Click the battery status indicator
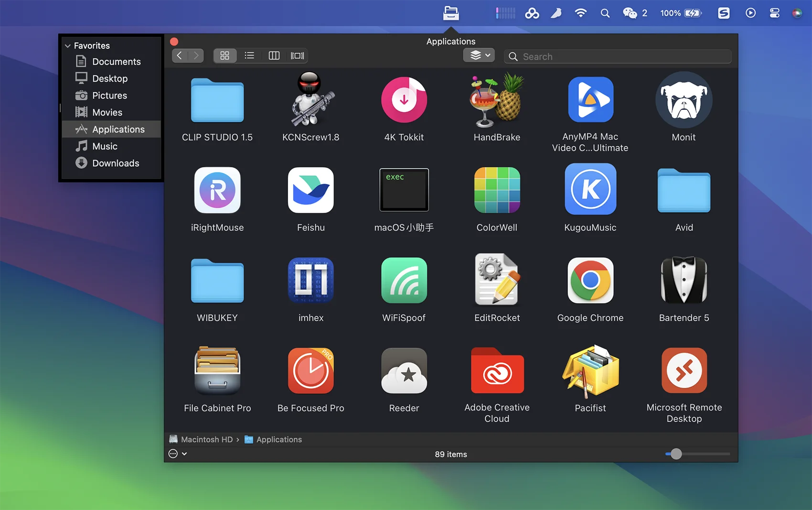Viewport: 812px width, 510px height. pos(681,13)
